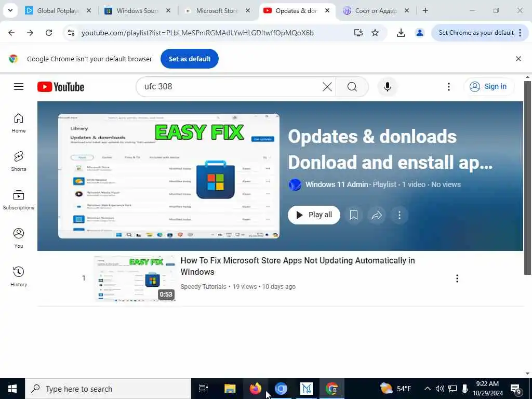This screenshot has height=399, width=532.
Task: Open the Speedy Tutorials channel link
Action: (203, 287)
